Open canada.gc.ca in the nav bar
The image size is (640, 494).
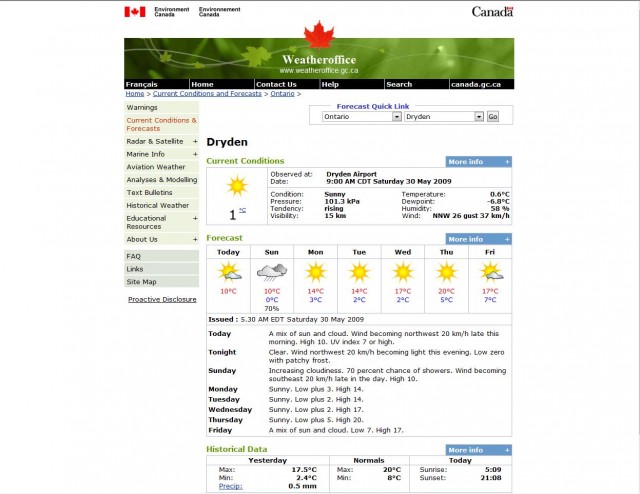(476, 85)
